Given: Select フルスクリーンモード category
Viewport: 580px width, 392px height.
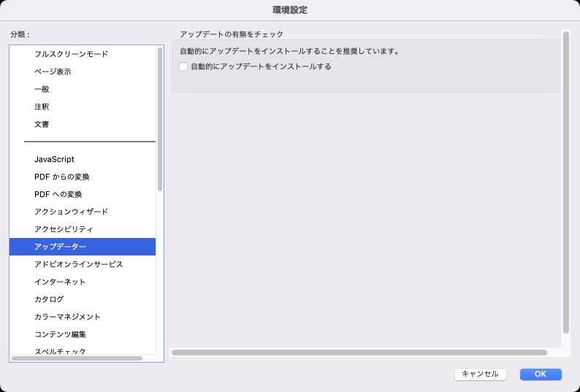Looking at the screenshot, I should (x=82, y=54).
